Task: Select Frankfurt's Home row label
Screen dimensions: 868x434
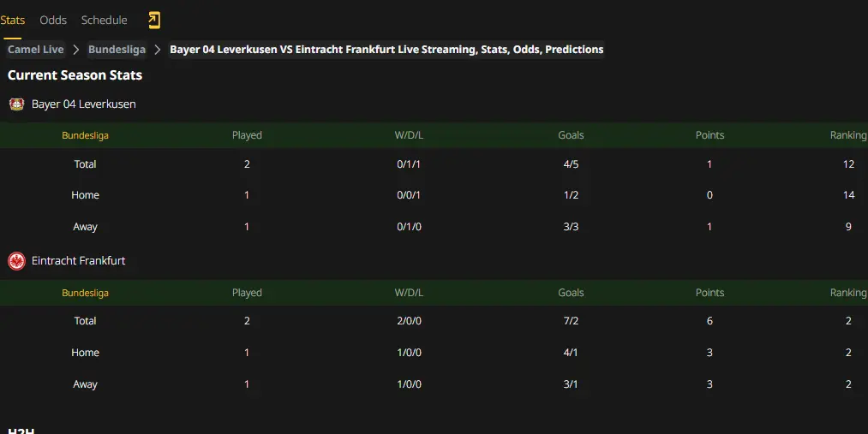Action: tap(85, 353)
